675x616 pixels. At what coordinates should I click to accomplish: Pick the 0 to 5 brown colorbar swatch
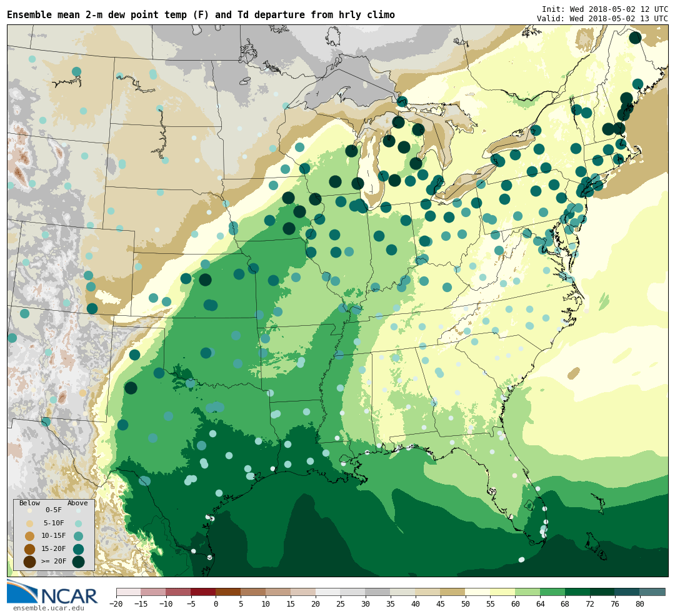click(229, 592)
